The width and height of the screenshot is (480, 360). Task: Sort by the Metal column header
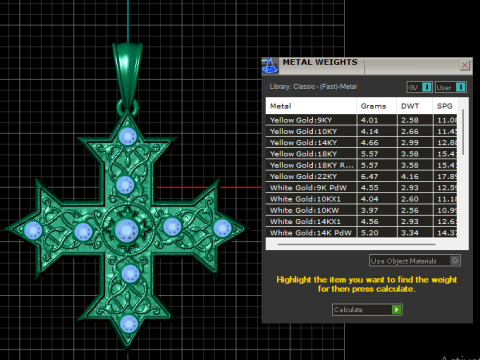[311, 106]
